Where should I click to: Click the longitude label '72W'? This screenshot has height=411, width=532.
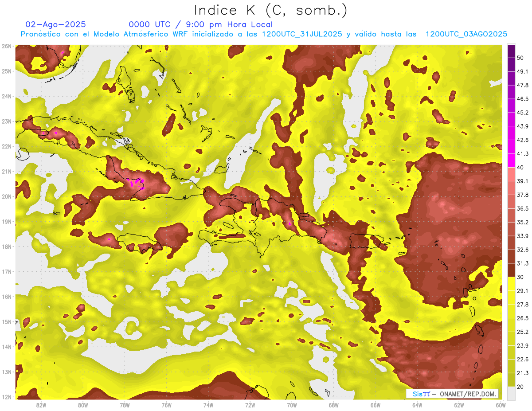click(250, 405)
